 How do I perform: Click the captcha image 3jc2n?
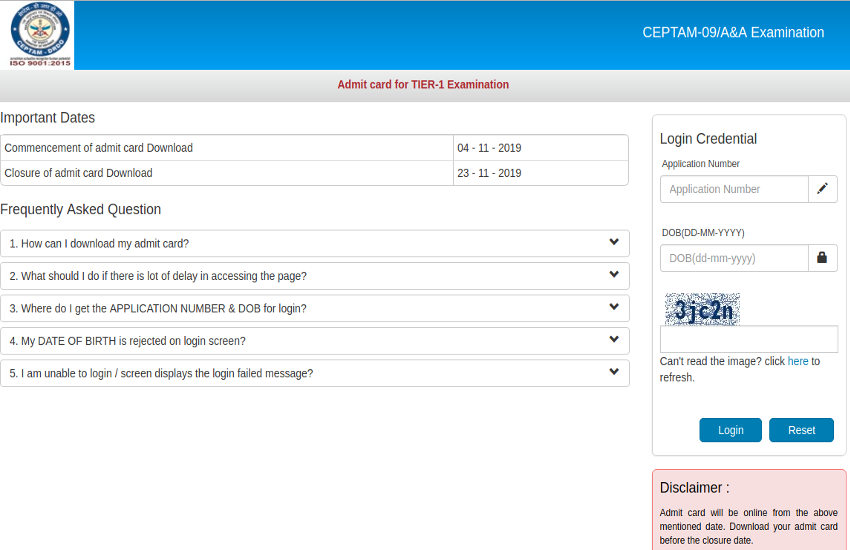(x=702, y=310)
